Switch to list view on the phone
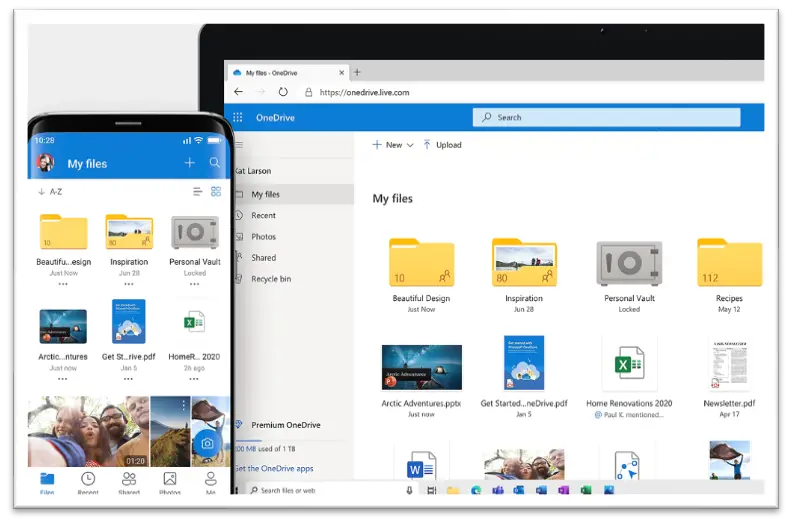Screen dimensions: 791x522 [197, 192]
